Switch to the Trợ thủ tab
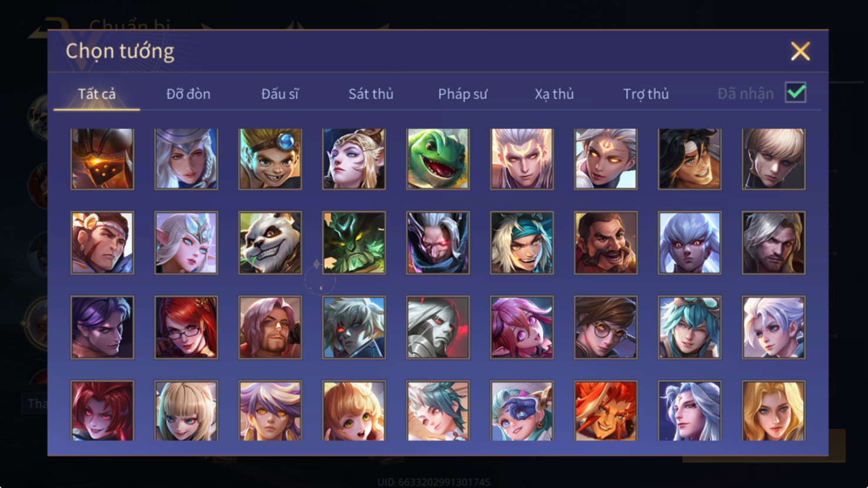 (x=646, y=94)
